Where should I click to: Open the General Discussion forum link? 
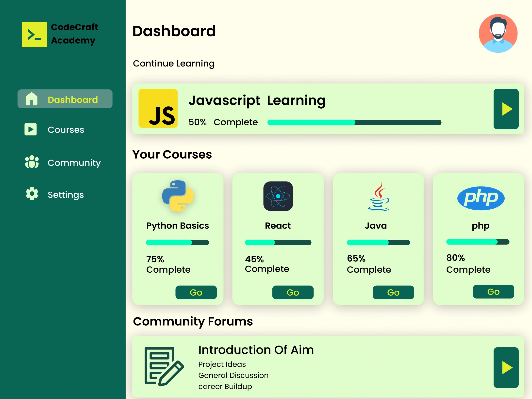click(233, 375)
